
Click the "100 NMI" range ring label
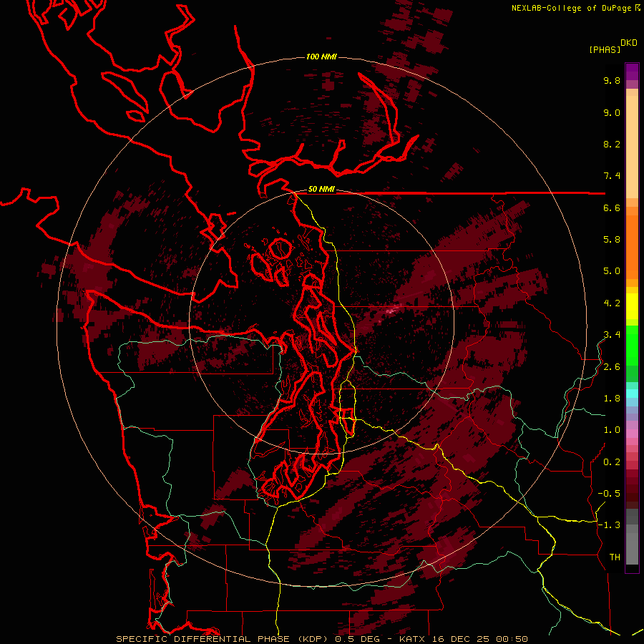(x=321, y=57)
